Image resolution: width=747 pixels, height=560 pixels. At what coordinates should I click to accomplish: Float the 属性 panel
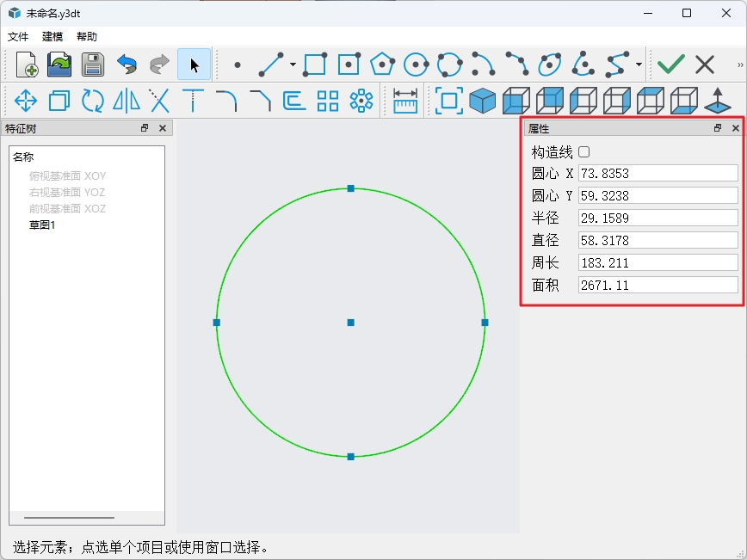[x=718, y=128]
